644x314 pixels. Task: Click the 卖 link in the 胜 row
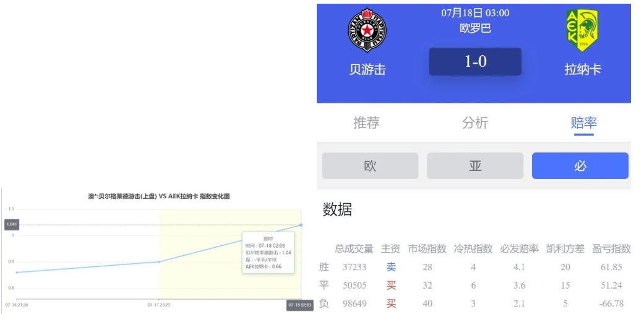391,267
